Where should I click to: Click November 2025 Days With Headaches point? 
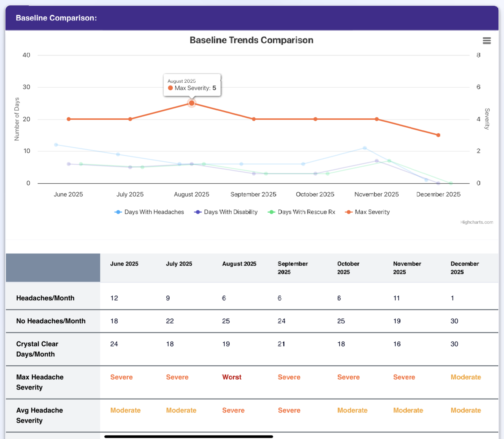tap(365, 148)
